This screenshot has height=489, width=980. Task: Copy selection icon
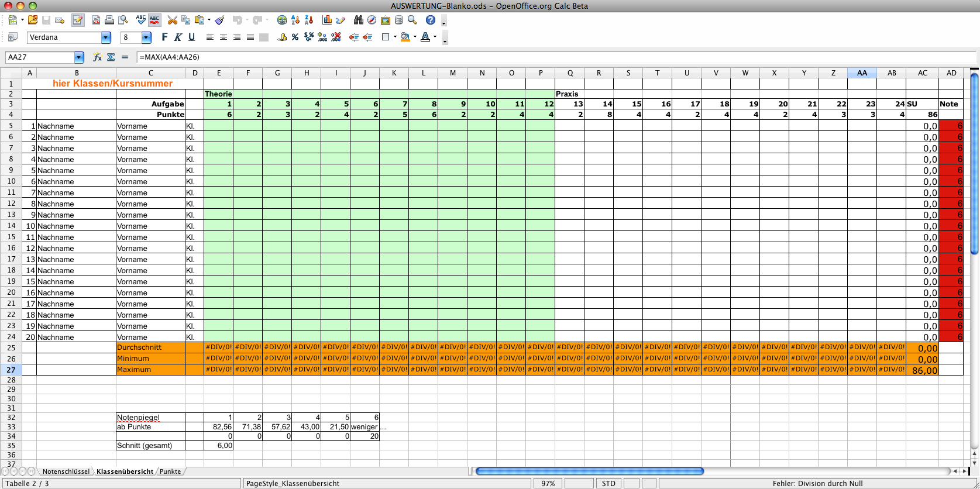[186, 20]
